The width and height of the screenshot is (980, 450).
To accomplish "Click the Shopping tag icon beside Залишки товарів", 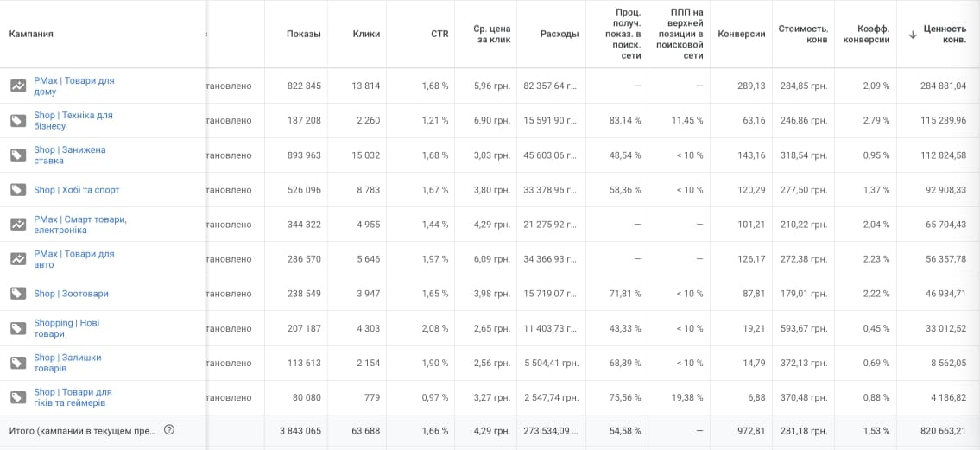I will pyautogui.click(x=17, y=363).
